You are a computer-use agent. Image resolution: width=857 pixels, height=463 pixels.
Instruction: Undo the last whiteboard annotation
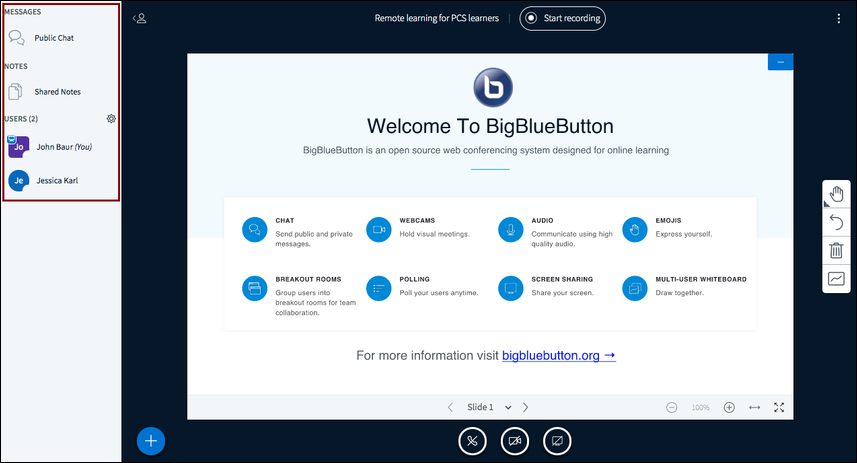pyautogui.click(x=836, y=222)
